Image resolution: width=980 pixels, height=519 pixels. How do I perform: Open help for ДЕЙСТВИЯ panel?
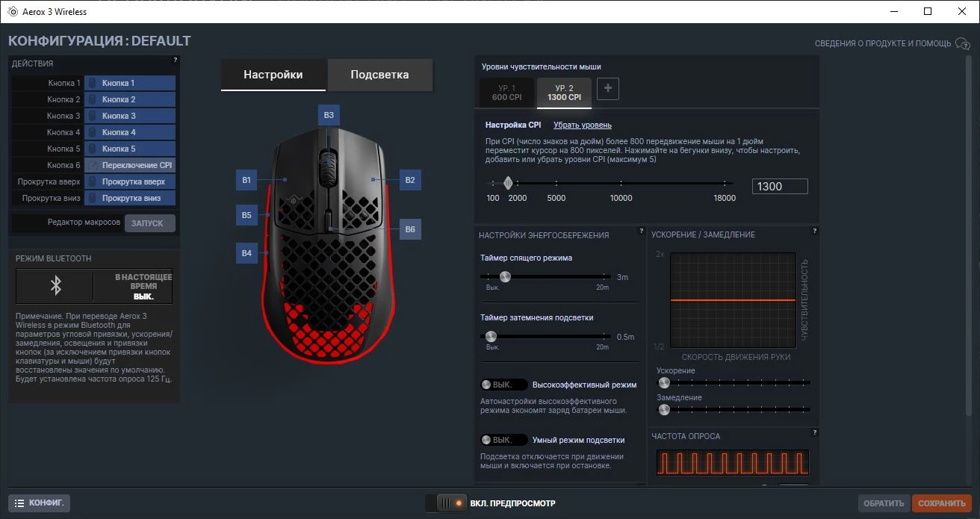[x=176, y=60]
